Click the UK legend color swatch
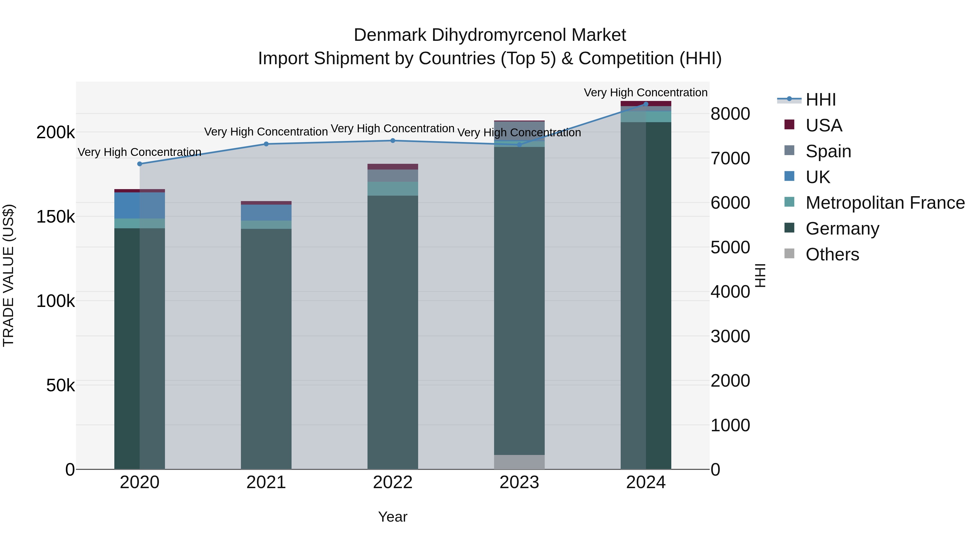Image resolution: width=980 pixels, height=551 pixels. [789, 176]
